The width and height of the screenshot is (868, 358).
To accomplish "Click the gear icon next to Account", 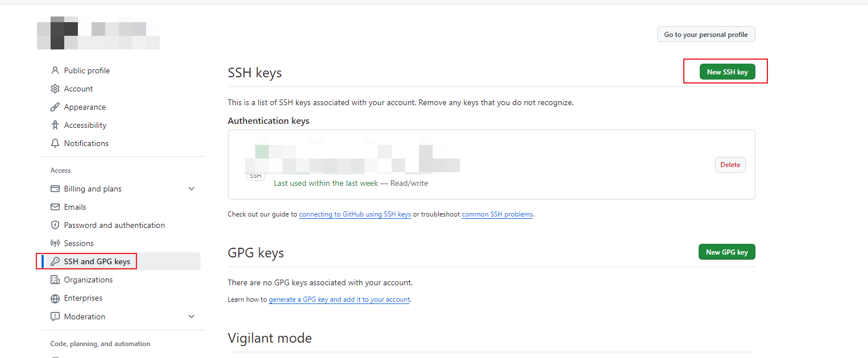I will (x=55, y=89).
